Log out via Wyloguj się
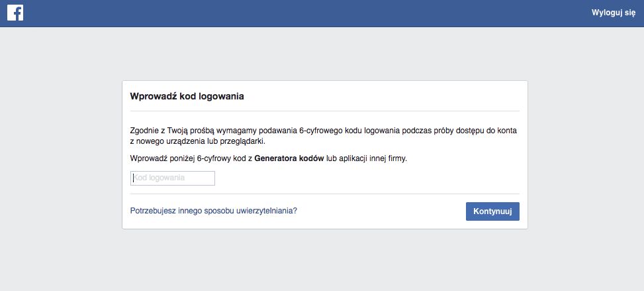Screen dimensions: 644x291 click(613, 13)
